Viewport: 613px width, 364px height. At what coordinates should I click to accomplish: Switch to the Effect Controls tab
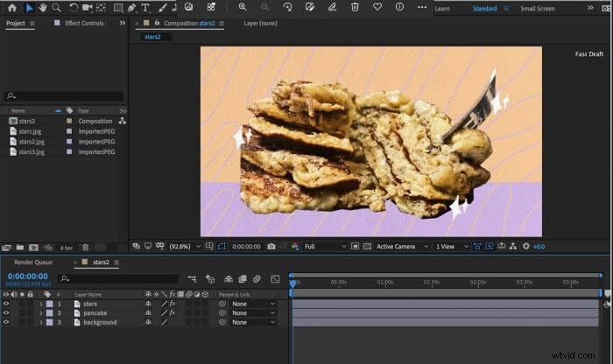(84, 23)
